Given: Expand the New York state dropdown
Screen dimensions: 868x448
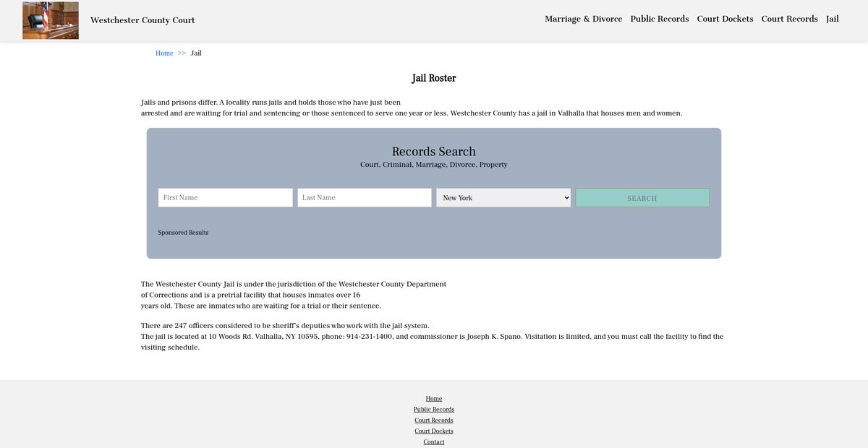Looking at the screenshot, I should pos(503,198).
